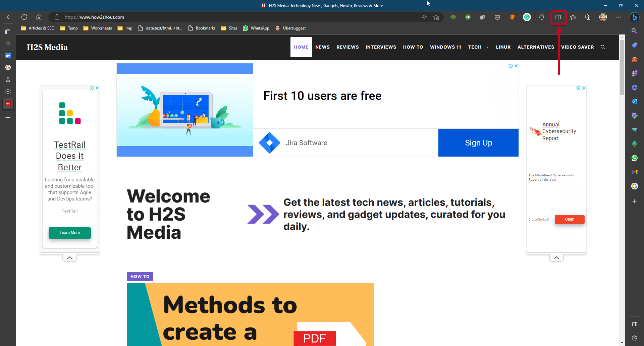Close the Jira banner ad
This screenshot has height=346, width=644.
click(516, 66)
